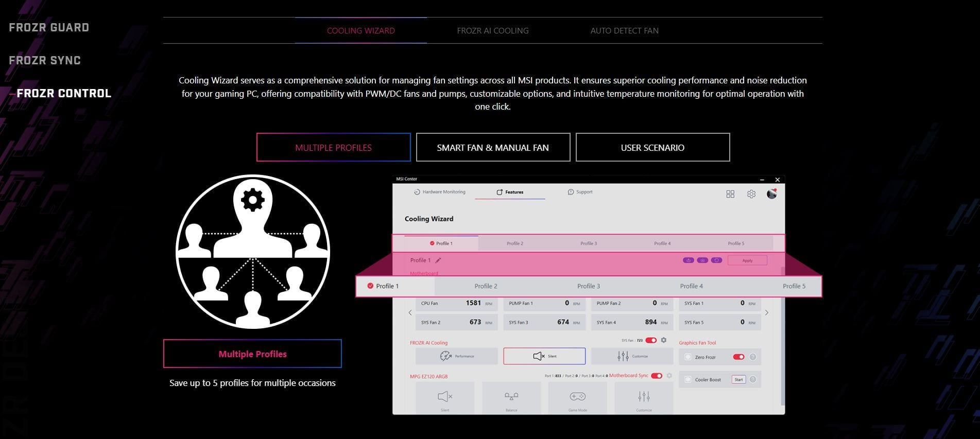Click the pencil icon to rename Profile 1
Viewport: 980px width, 439px height.
[438, 260]
